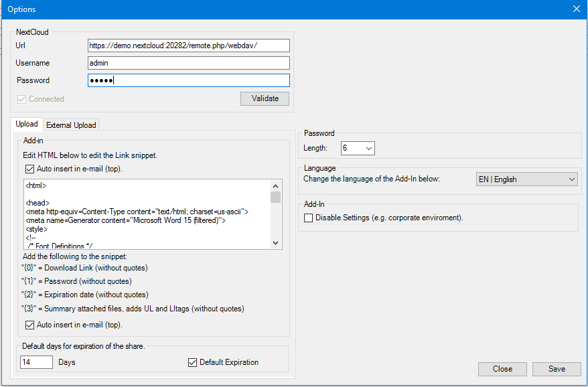Click the Close button
588x387 pixels.
[x=502, y=369]
